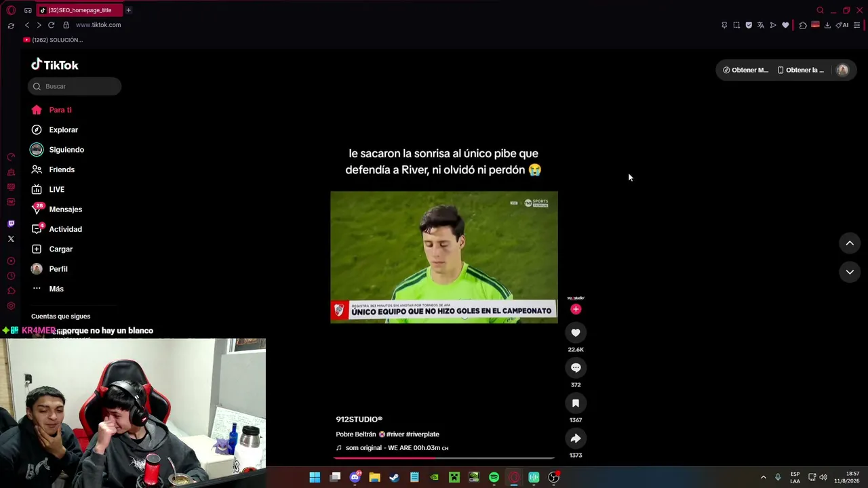
Task: Open a new browser tab
Action: [x=128, y=10]
